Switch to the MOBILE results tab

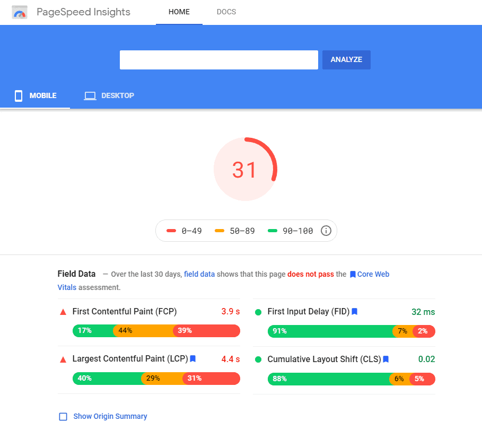(x=35, y=95)
